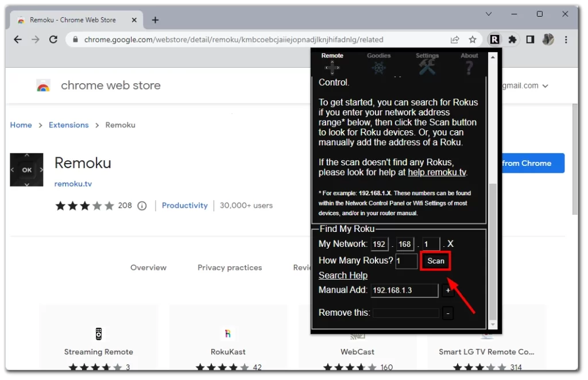
Task: Click the Remoku star rating
Action: point(85,205)
